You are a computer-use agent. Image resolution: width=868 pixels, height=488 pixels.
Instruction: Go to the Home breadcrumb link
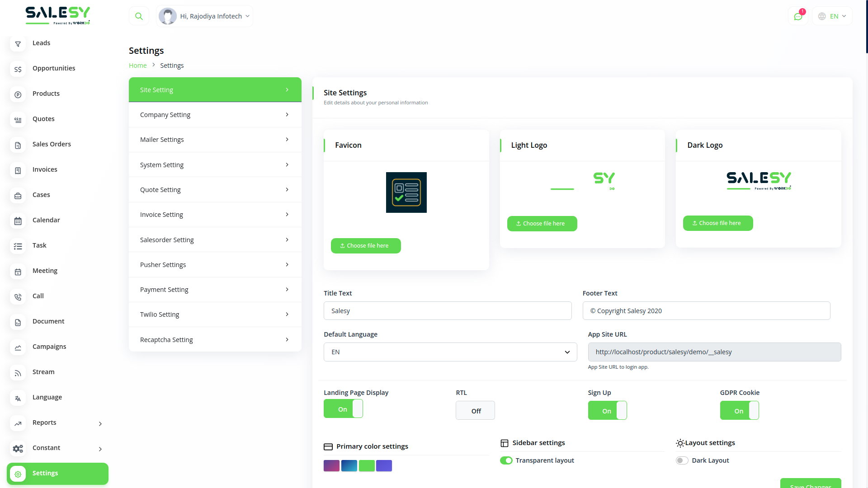coord(137,66)
